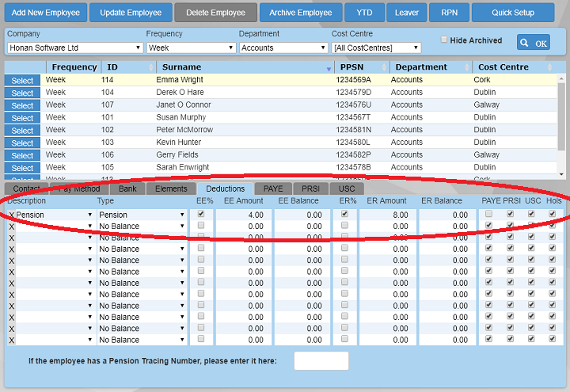Click the X icon beside the Pension deduction
Screen dimensions: 570x392
point(11,215)
